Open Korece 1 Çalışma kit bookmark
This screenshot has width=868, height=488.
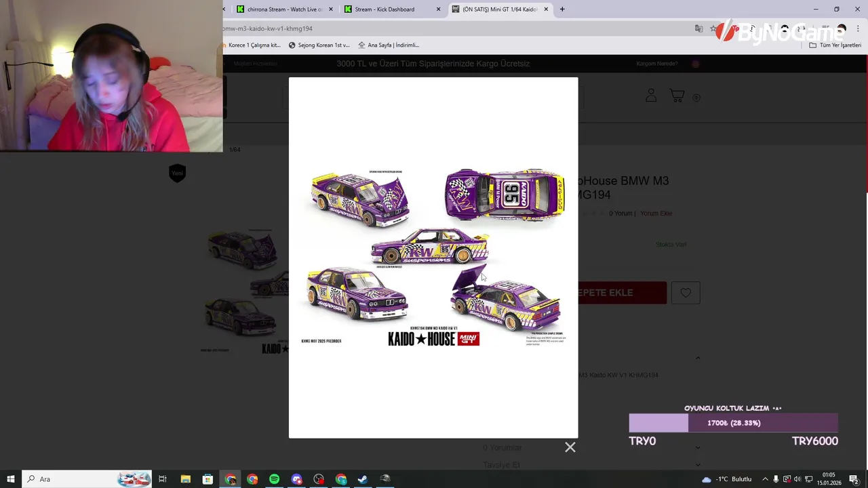click(x=252, y=45)
